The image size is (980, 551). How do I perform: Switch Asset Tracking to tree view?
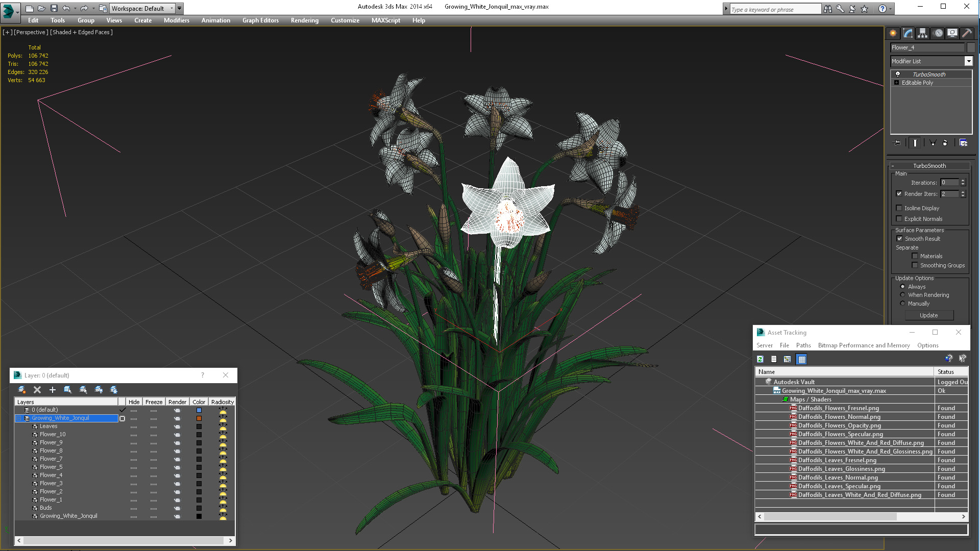(x=788, y=359)
